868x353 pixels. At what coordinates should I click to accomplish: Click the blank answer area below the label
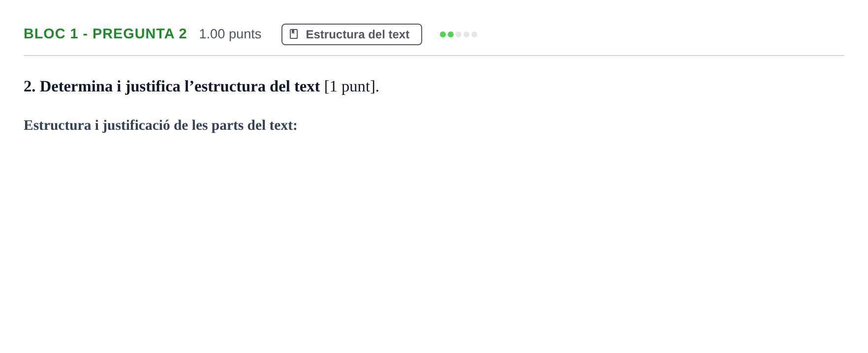tap(434, 236)
